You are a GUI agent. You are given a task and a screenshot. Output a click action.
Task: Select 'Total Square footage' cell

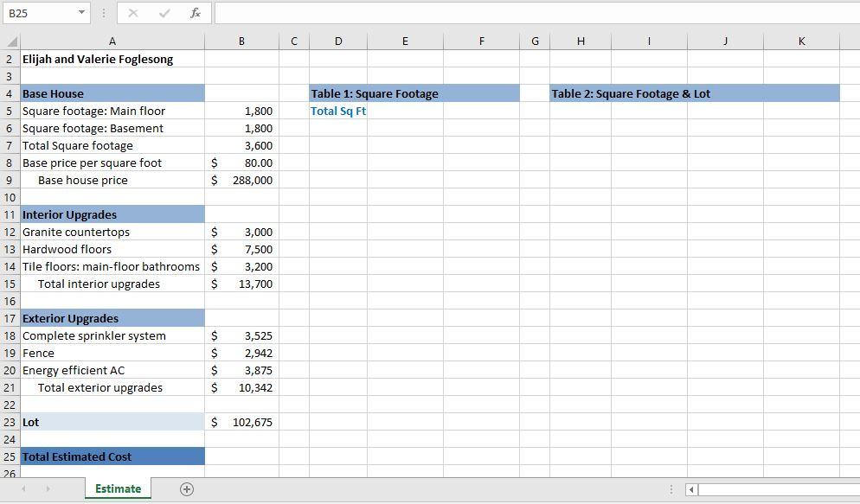point(112,146)
